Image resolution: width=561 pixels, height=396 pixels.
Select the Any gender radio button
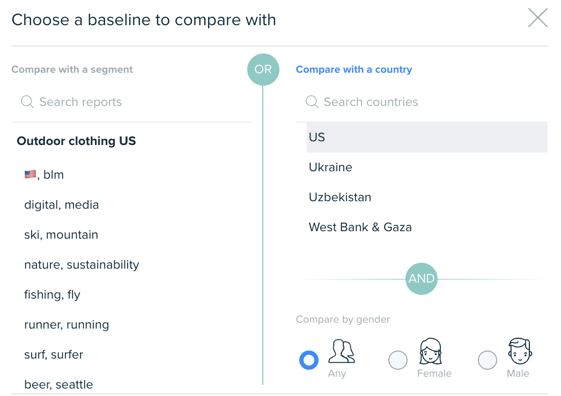pyautogui.click(x=309, y=360)
